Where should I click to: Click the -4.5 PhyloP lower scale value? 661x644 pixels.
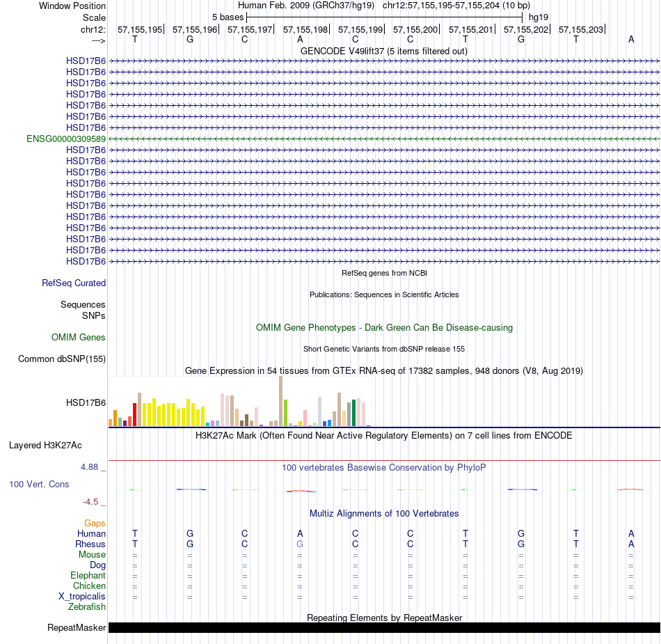coord(90,501)
